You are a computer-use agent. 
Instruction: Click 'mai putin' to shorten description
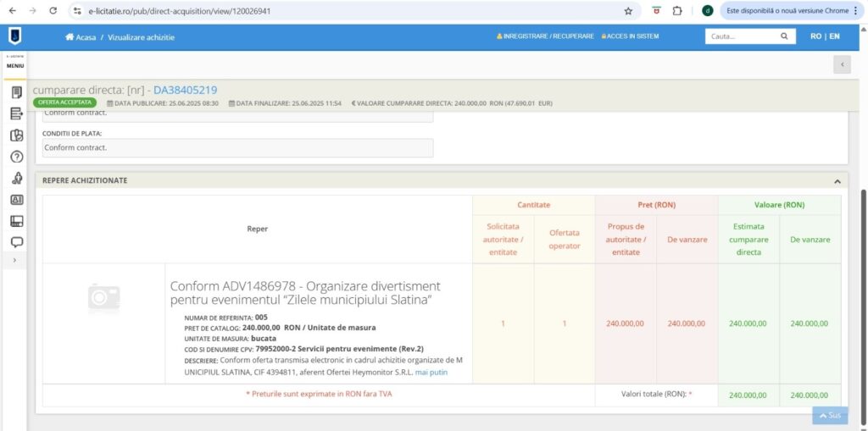click(x=431, y=373)
